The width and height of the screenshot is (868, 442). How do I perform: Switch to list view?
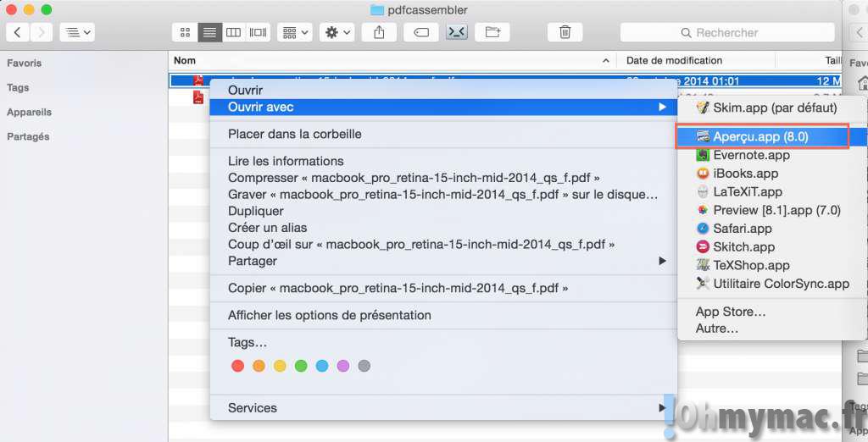tap(210, 33)
